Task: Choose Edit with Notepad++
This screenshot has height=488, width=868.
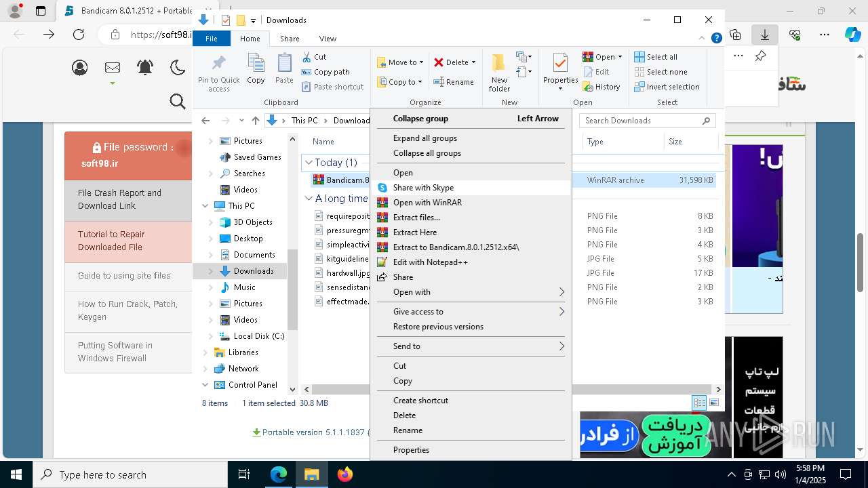Action: click(x=471, y=262)
